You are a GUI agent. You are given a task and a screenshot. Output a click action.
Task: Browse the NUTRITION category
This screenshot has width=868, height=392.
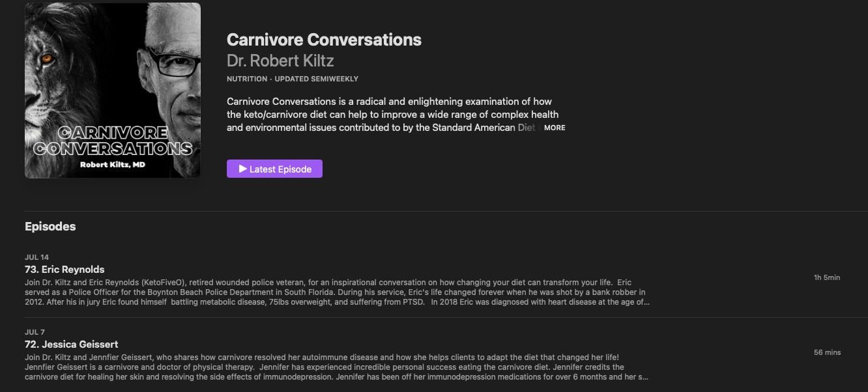pyautogui.click(x=247, y=78)
